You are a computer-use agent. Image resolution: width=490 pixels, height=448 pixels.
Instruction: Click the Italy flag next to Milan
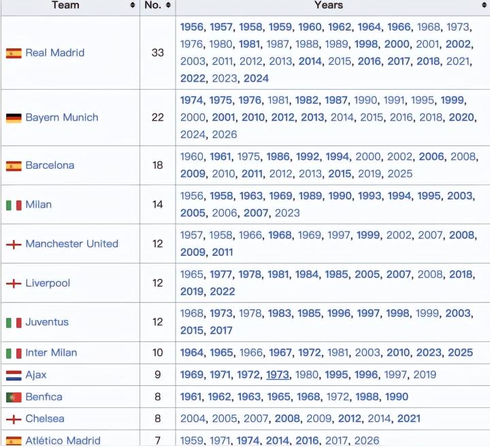[14, 205]
